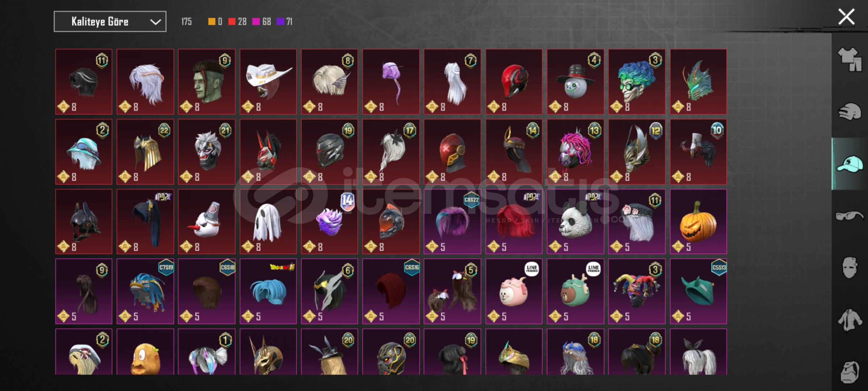868x391 pixels.
Task: Filter by pink quality swatch showing 68
Action: coord(261,22)
